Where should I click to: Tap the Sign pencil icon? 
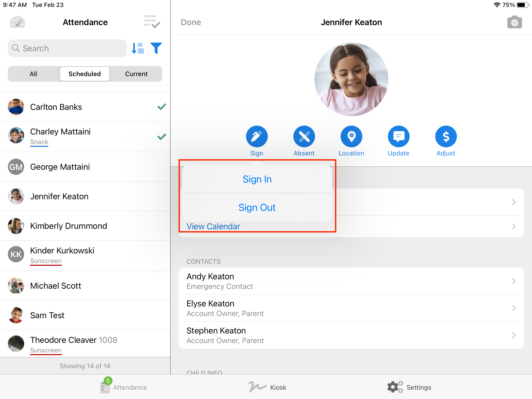pos(257,136)
